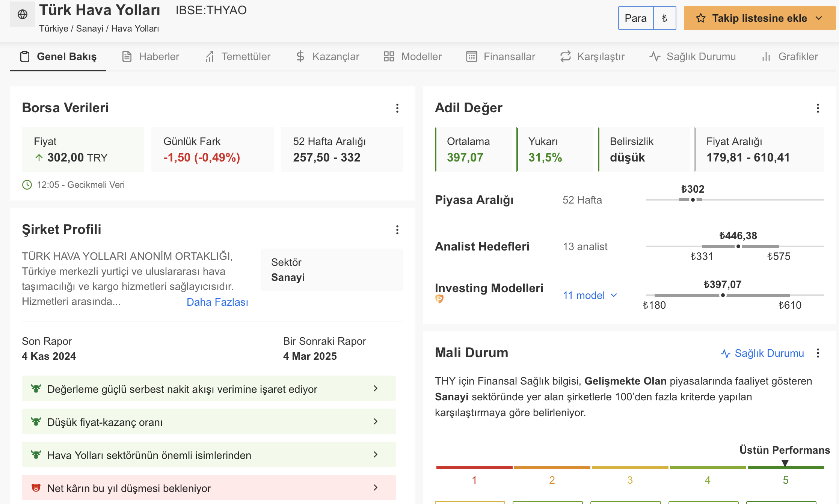
Task: Switch to the Temettüler tab
Action: tap(238, 56)
